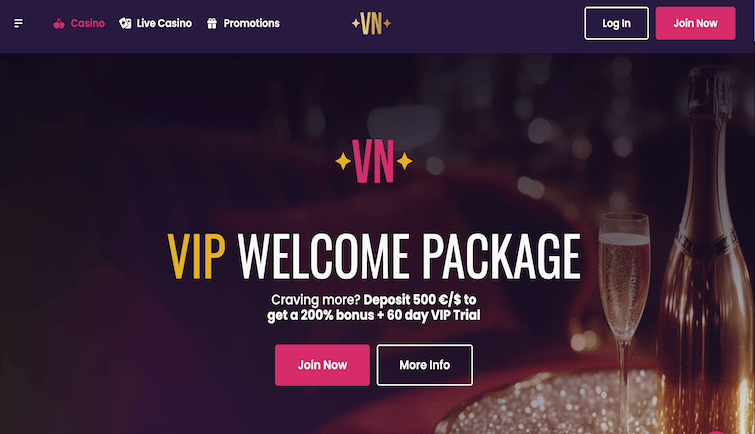Image resolution: width=755 pixels, height=434 pixels.
Task: Click the pink bubble at bottom-right corner
Action: tap(716, 432)
